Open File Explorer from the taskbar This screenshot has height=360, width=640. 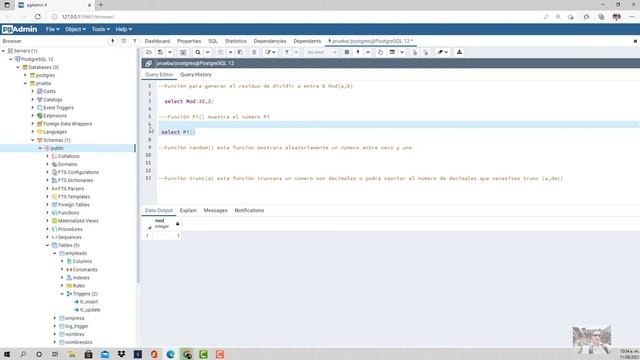72,354
